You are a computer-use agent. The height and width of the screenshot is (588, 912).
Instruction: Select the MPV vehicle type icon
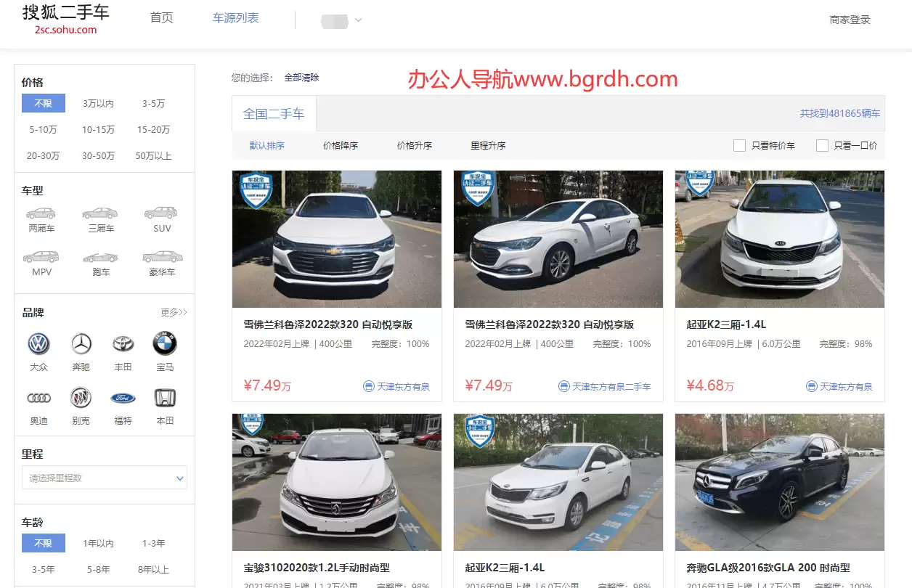click(x=41, y=256)
